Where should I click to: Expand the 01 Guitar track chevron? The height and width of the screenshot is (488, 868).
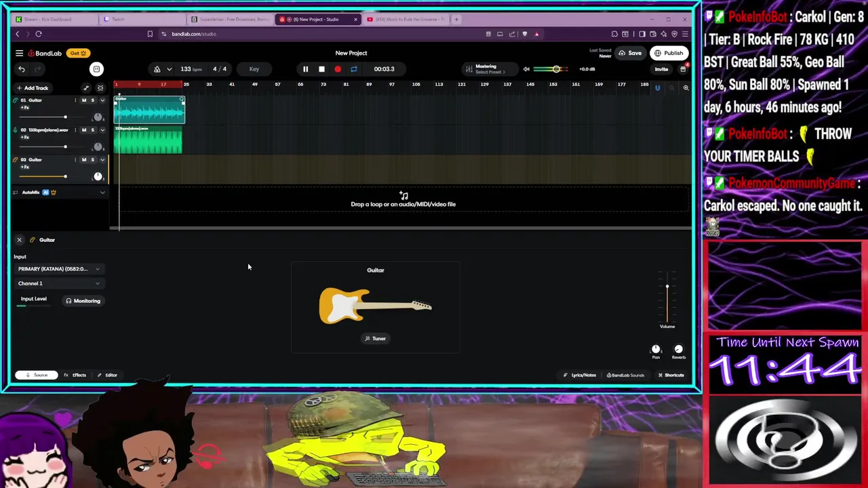click(x=102, y=100)
